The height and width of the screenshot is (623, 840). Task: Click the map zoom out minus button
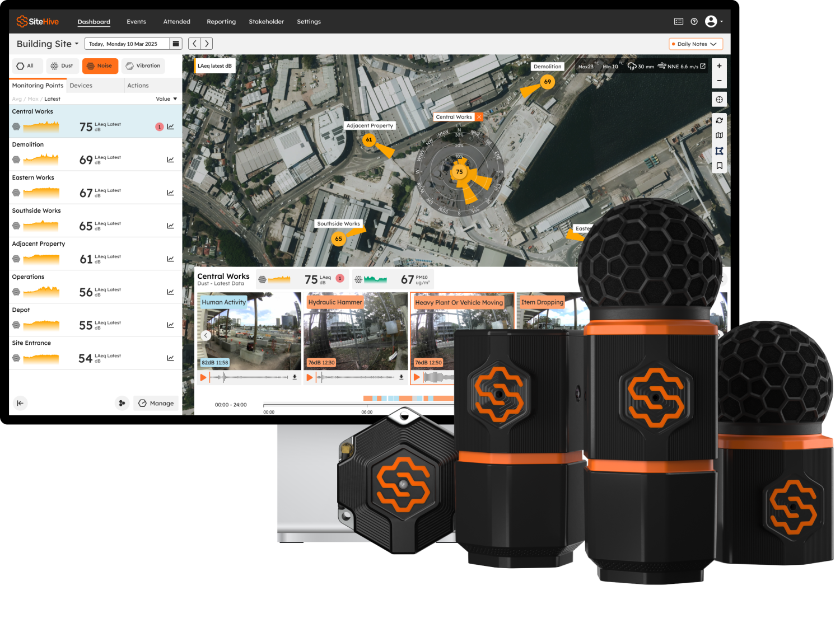pyautogui.click(x=719, y=81)
